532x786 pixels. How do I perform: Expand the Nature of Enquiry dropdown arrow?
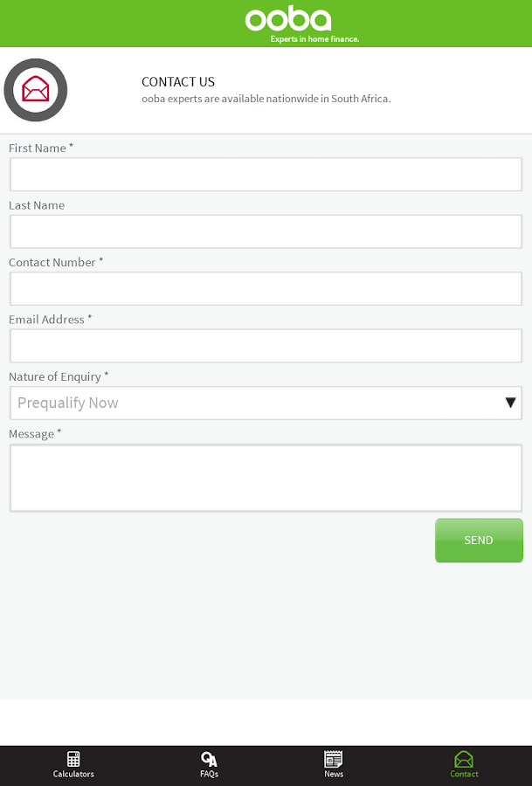click(x=511, y=403)
